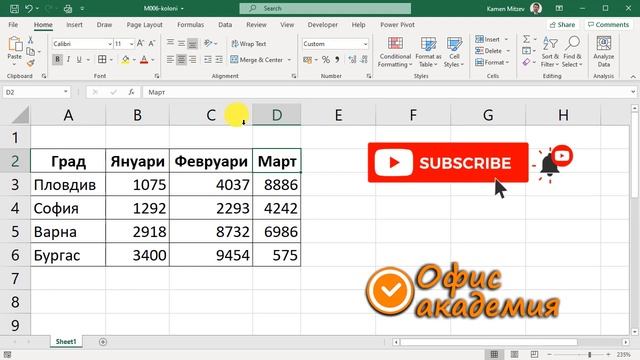Click the Percent Style icon
Image resolution: width=640 pixels, height=360 pixels.
point(326,60)
